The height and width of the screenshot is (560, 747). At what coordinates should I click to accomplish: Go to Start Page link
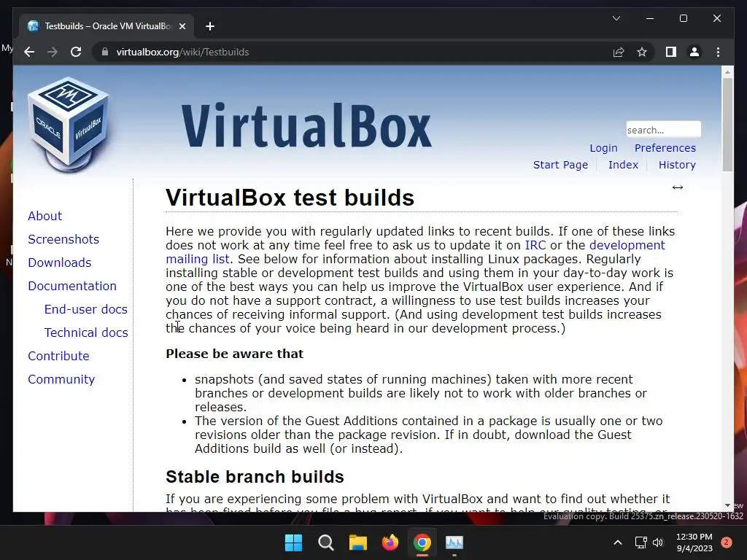tap(560, 165)
